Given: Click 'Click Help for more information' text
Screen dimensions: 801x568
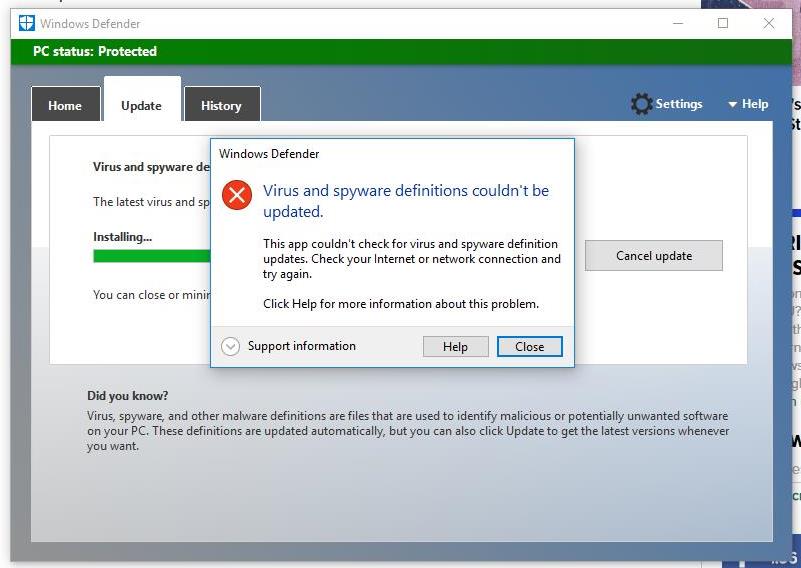Looking at the screenshot, I should [401, 303].
